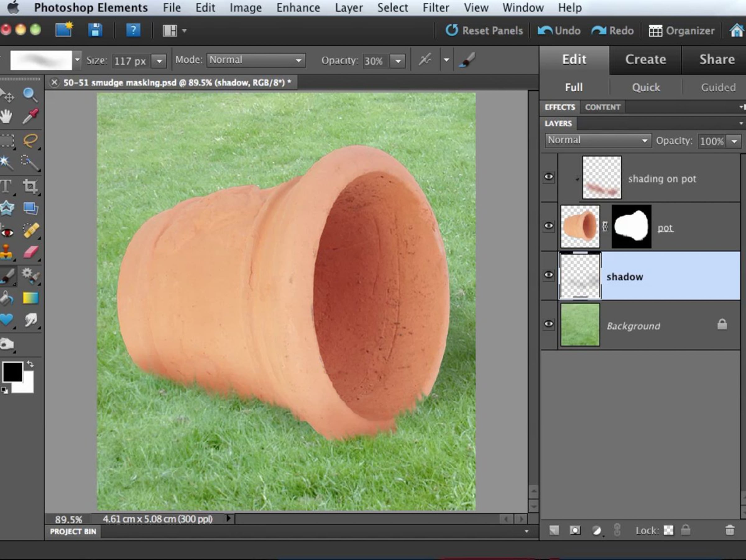Hide the Background layer
Viewport: 746px width, 560px height.
tap(549, 324)
